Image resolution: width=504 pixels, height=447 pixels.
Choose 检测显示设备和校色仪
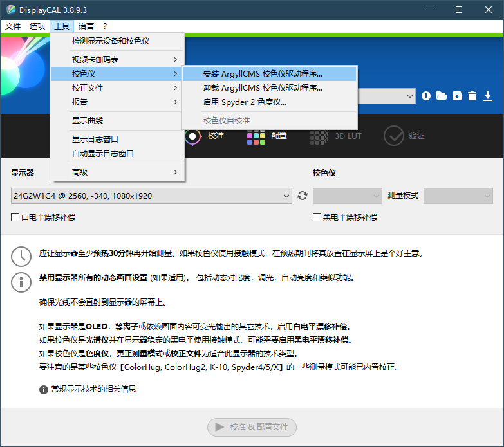pos(117,41)
